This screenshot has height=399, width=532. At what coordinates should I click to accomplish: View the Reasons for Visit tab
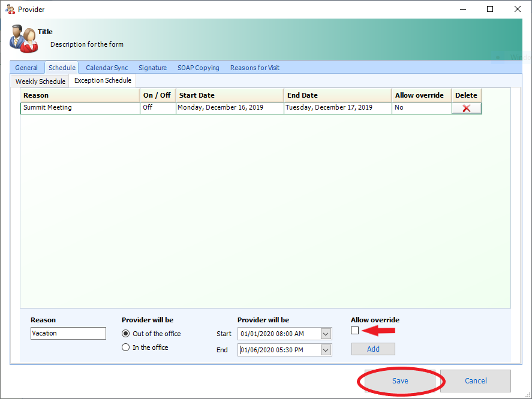[x=254, y=68]
